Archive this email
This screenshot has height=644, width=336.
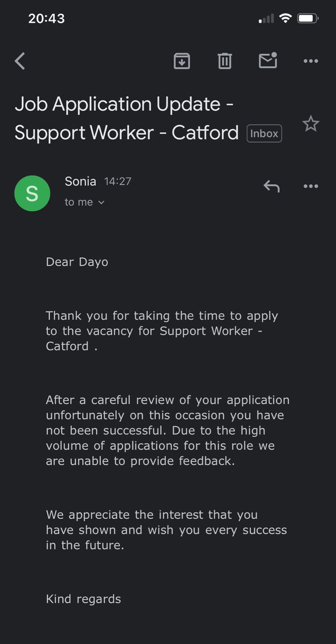coord(182,61)
